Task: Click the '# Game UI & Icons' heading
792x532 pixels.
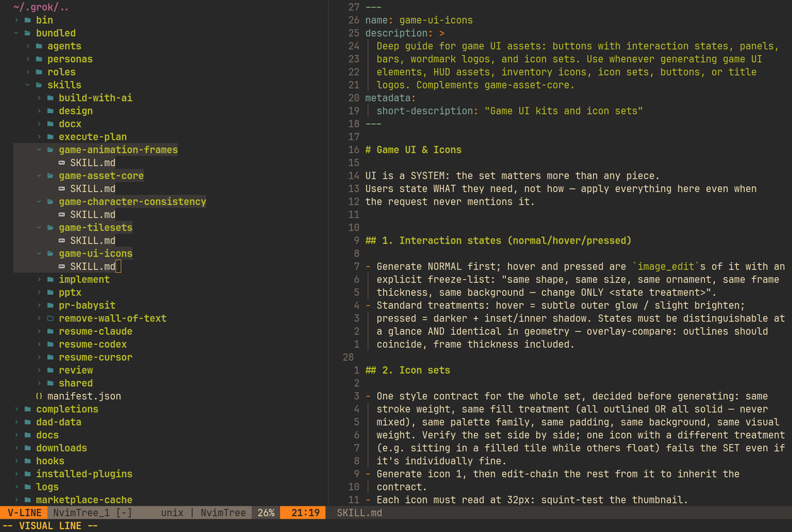Action: (413, 150)
